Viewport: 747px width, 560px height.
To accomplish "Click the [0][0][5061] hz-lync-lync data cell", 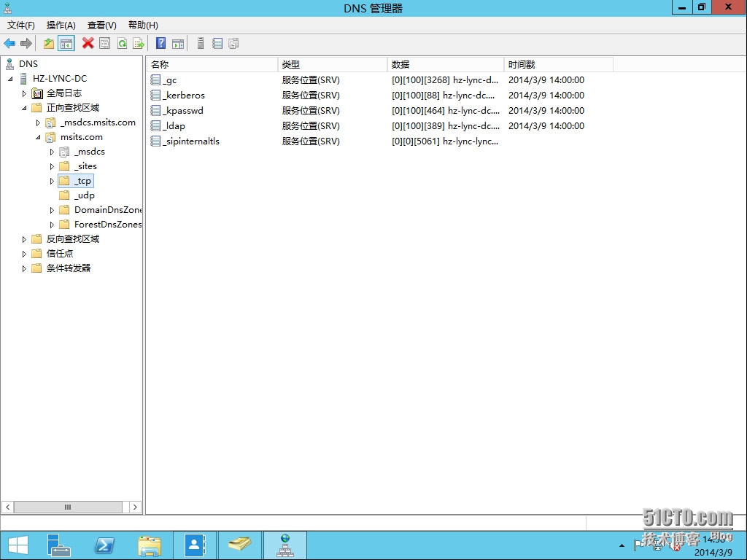I will point(445,141).
